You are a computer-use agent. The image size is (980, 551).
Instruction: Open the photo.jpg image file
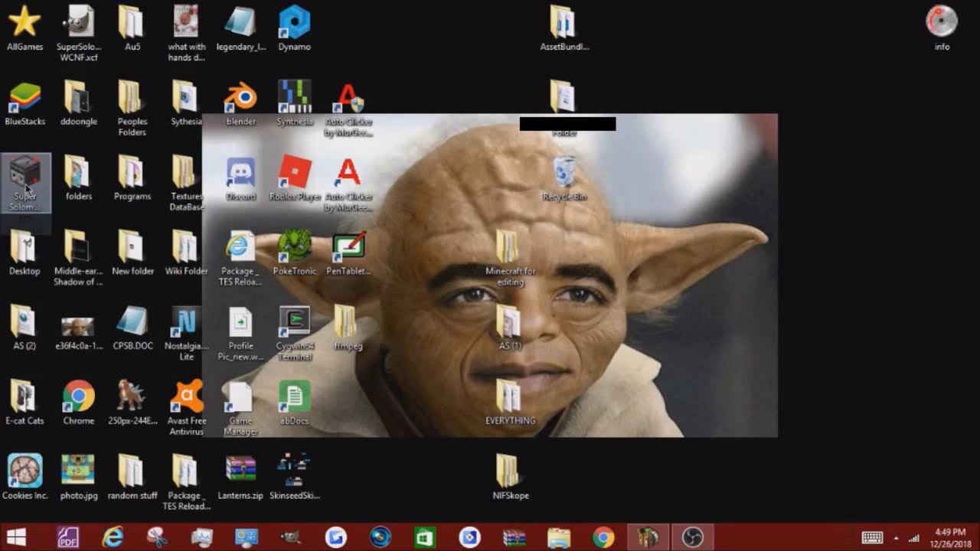[78, 478]
